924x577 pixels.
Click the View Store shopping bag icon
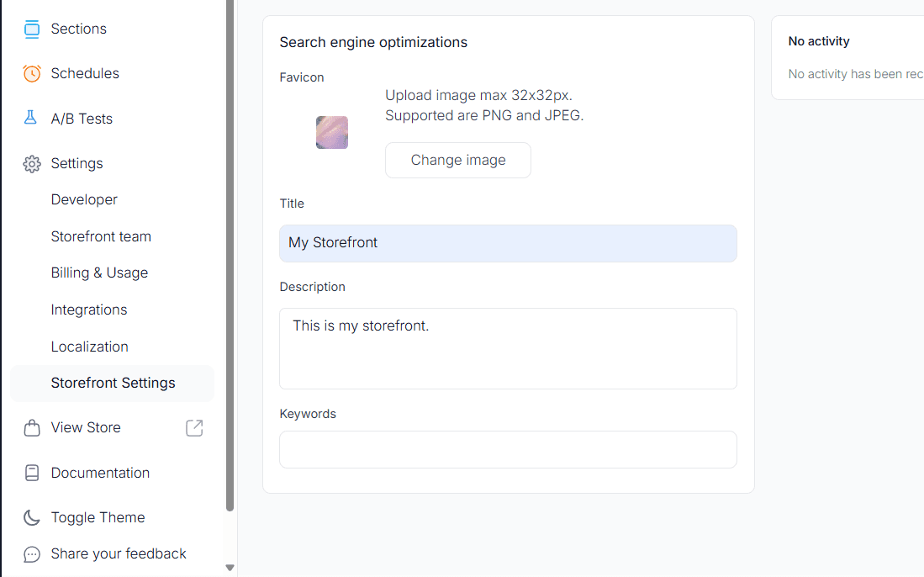pos(32,427)
